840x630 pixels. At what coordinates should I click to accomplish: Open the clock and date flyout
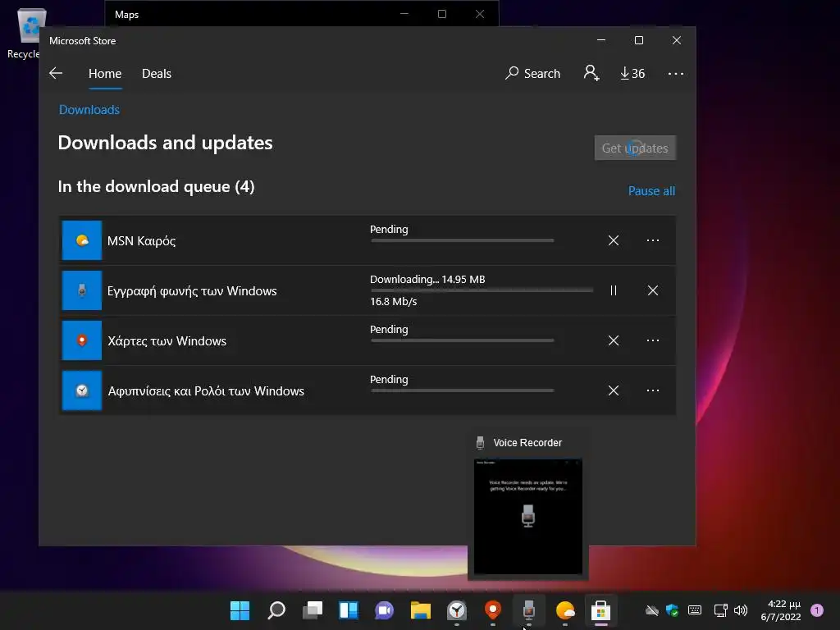point(781,610)
